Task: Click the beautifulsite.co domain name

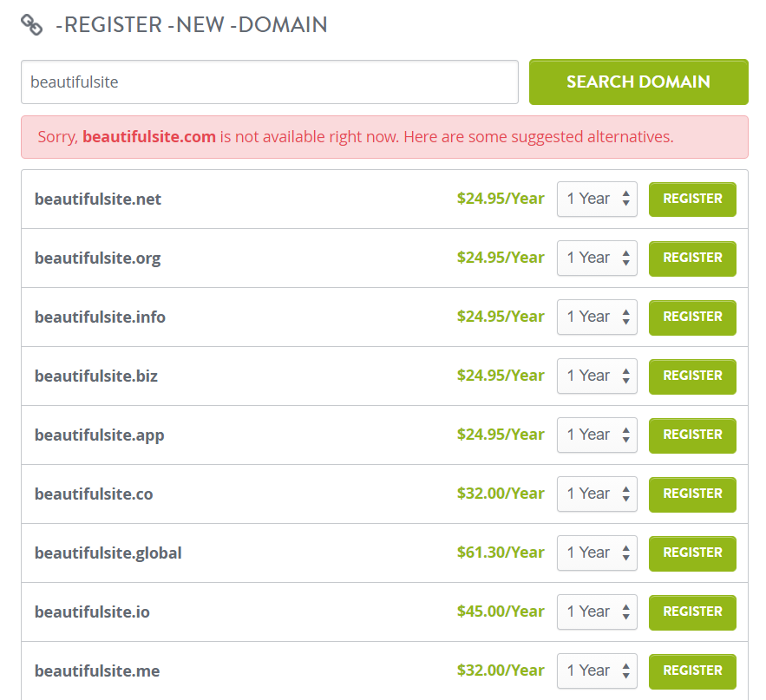Action: (94, 494)
